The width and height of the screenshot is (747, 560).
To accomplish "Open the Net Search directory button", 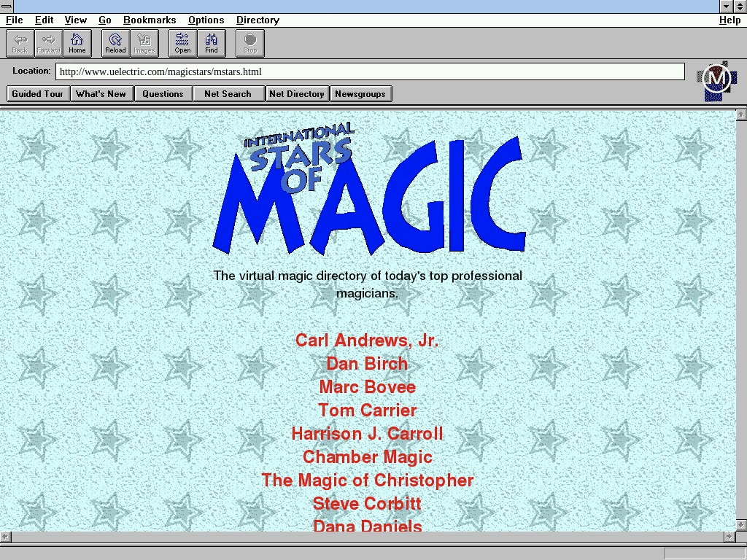I will (228, 94).
